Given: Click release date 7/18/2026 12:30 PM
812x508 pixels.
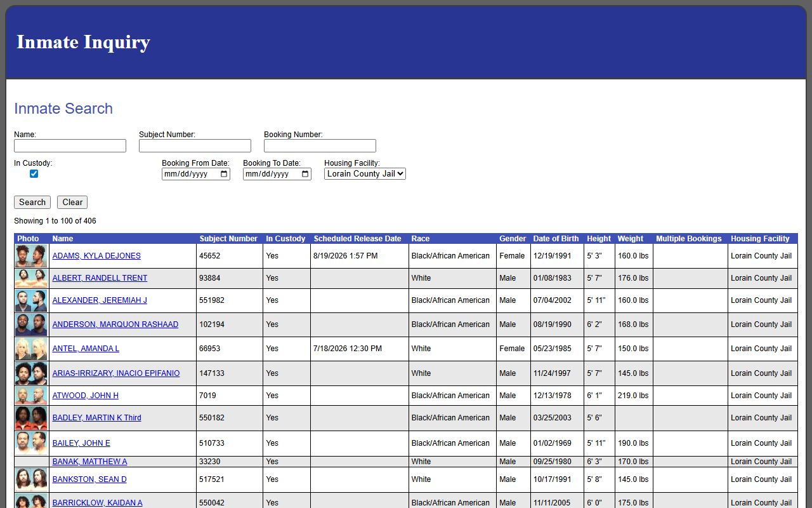Looking at the screenshot, I should click(348, 349).
